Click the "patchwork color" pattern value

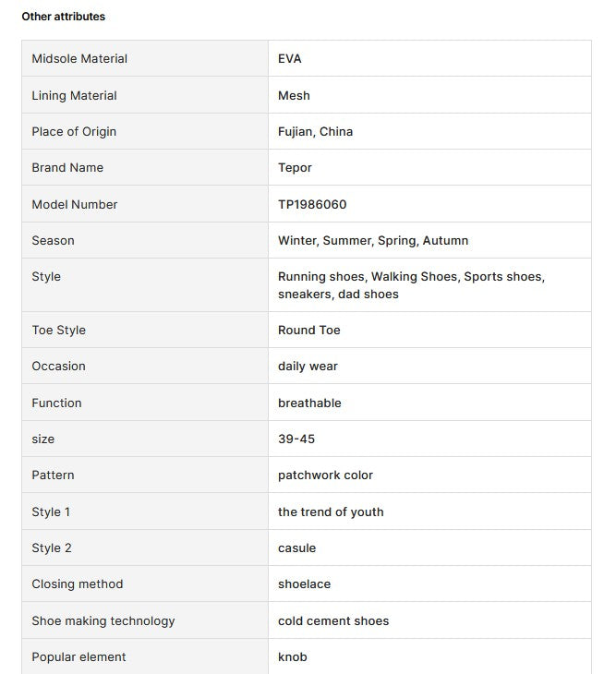pos(325,475)
